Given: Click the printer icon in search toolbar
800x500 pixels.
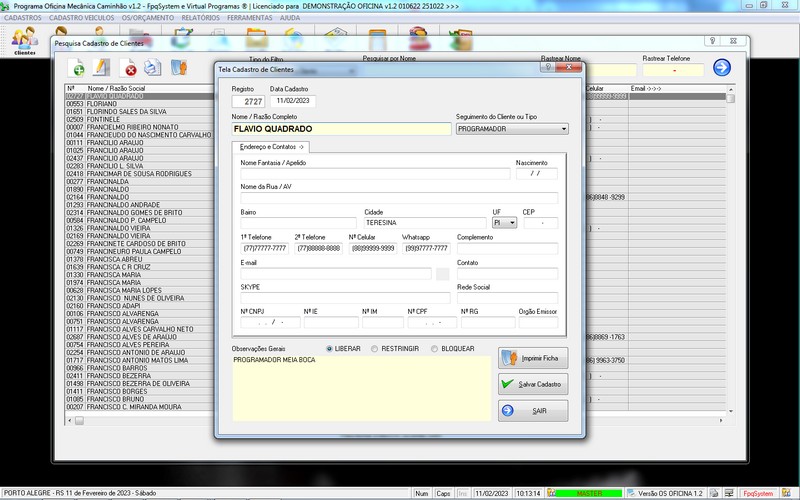Looking at the screenshot, I should (152, 68).
